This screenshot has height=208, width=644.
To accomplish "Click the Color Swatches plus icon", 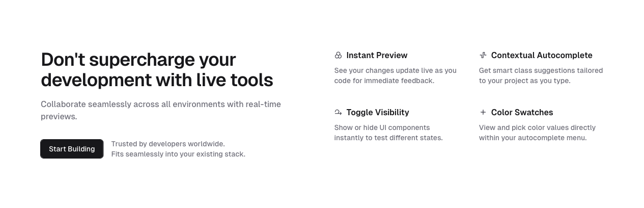I will pyautogui.click(x=483, y=112).
